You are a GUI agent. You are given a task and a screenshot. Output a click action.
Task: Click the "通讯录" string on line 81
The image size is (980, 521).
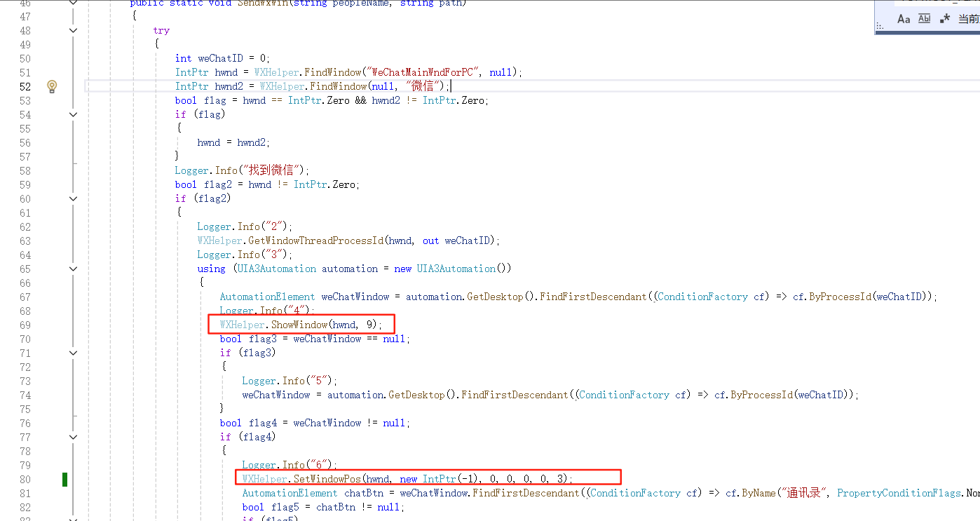pos(803,493)
